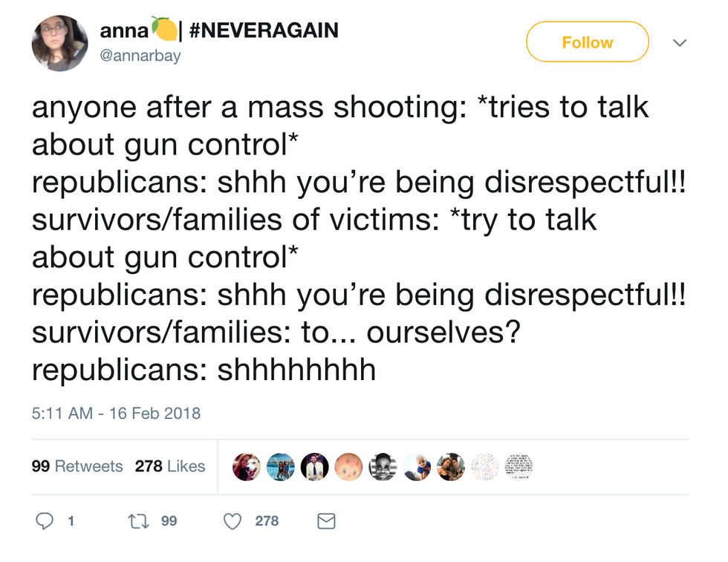Open the 99 Retweets list

point(77,466)
